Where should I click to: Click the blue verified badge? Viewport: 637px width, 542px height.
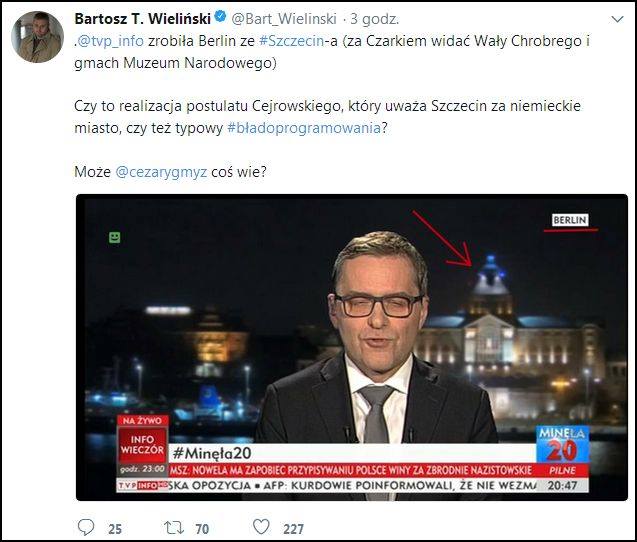click(x=220, y=17)
